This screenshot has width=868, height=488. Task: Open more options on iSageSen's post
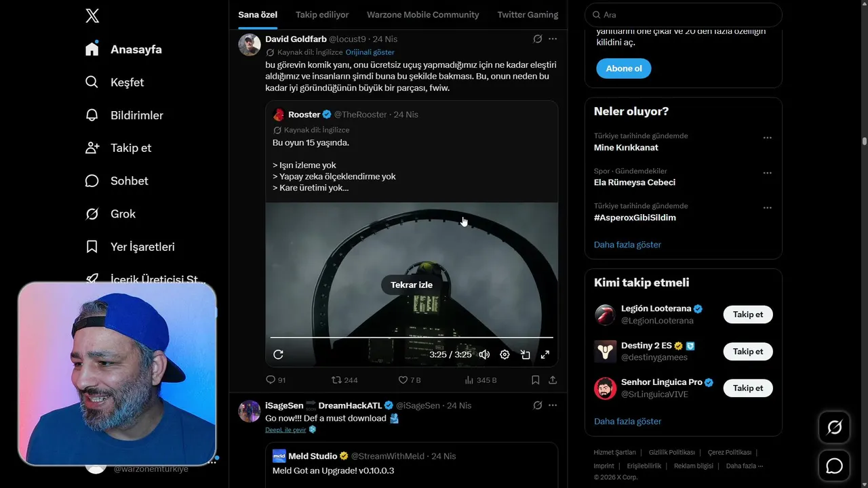pyautogui.click(x=553, y=405)
